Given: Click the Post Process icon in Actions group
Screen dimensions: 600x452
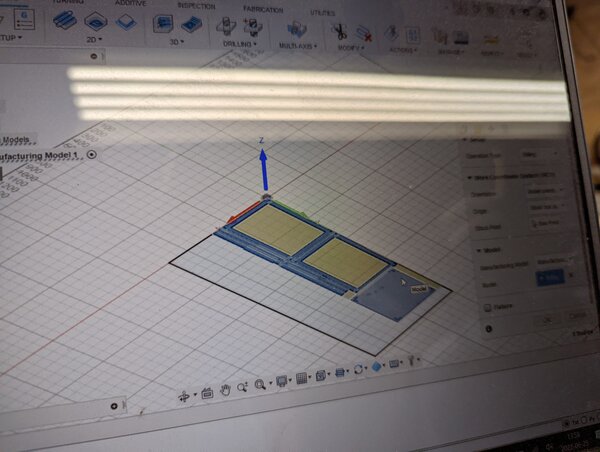Looking at the screenshot, I should [x=412, y=36].
